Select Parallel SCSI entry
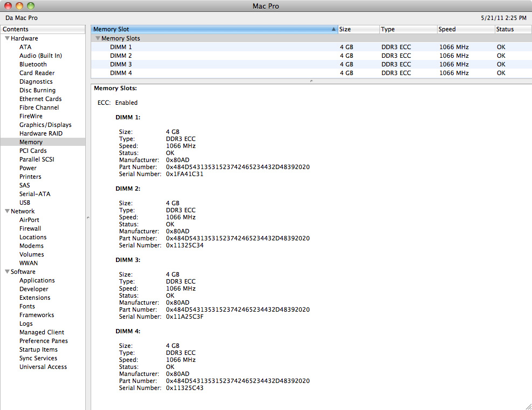This screenshot has width=532, height=410. pyautogui.click(x=37, y=159)
